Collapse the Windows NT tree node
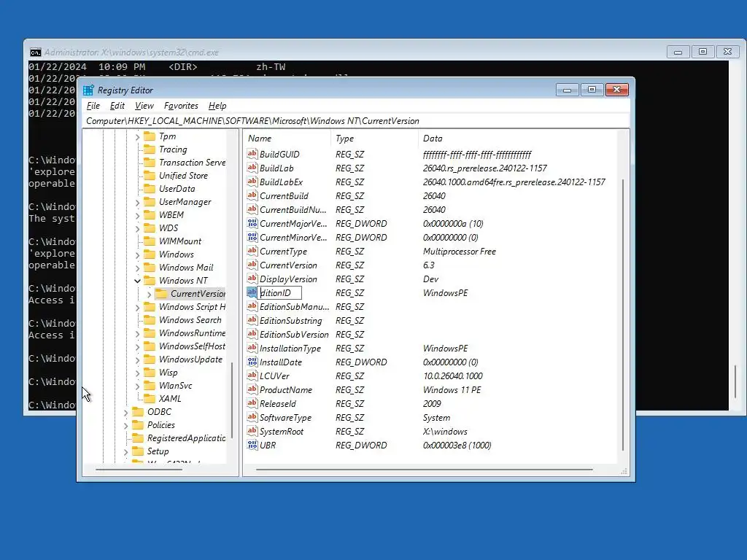747x560 pixels. pyautogui.click(x=137, y=281)
